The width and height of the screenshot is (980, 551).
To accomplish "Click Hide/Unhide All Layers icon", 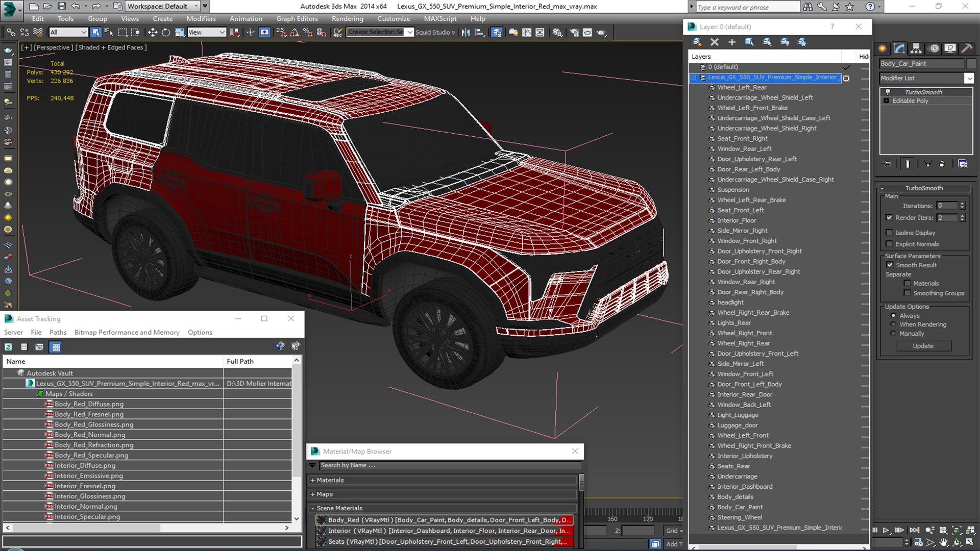I will pyautogui.click(x=785, y=42).
